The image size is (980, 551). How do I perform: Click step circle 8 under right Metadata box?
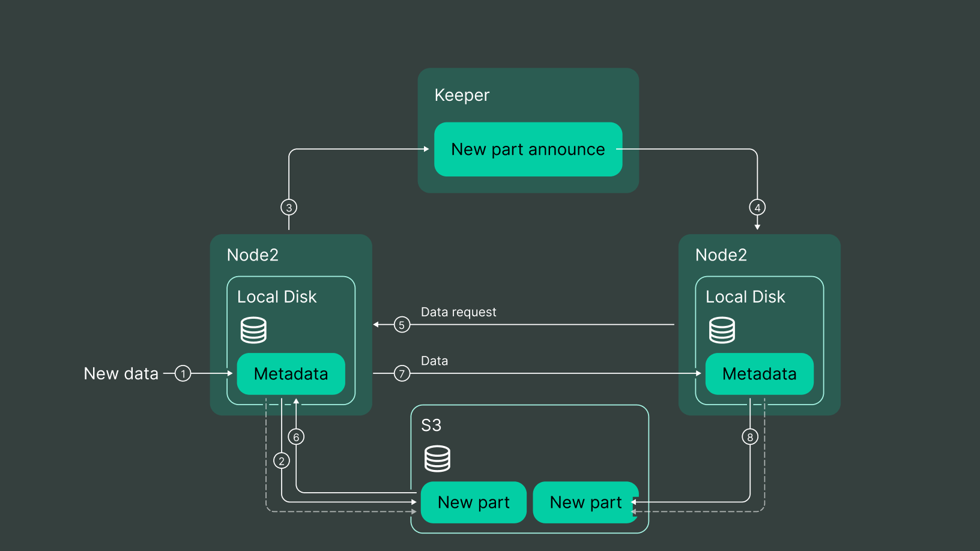749,438
